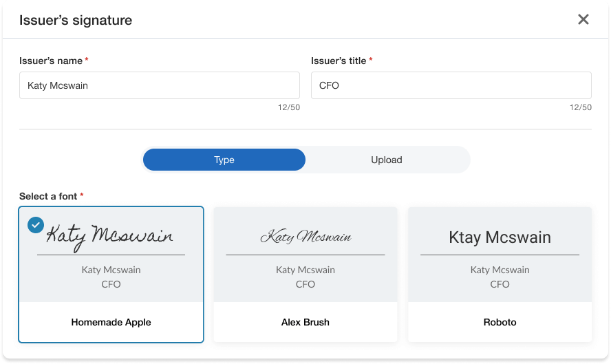
Task: Click the 'Issuer's name' field label
Action: click(51, 61)
